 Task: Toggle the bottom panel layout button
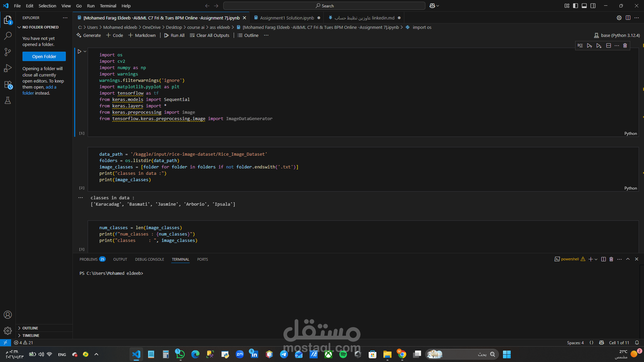click(584, 6)
